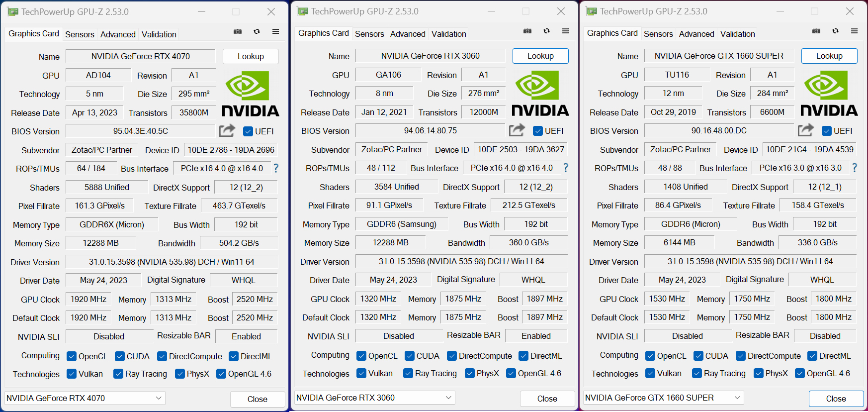This screenshot has width=868, height=412.
Task: Click the Bus Interface question mark in RTX 3060 window
Action: tap(566, 168)
